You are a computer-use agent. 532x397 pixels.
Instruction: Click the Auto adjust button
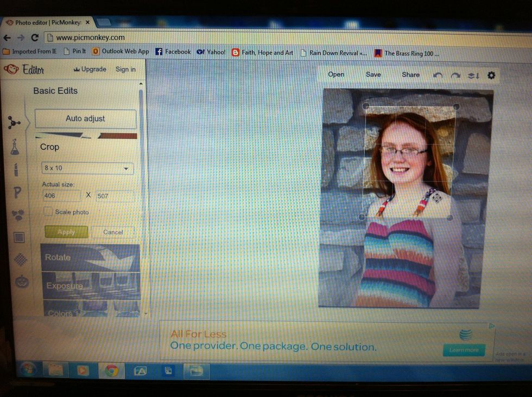tap(85, 119)
